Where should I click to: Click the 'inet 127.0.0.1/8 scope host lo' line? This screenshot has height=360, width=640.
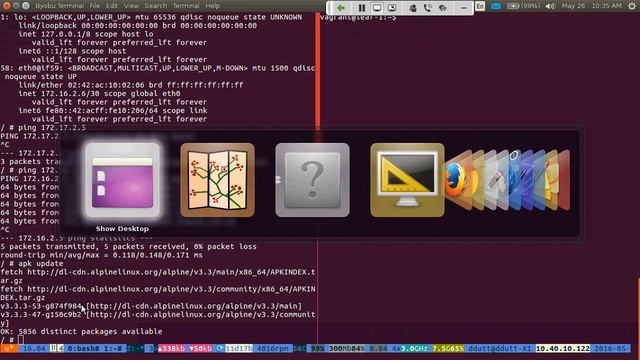[86, 34]
